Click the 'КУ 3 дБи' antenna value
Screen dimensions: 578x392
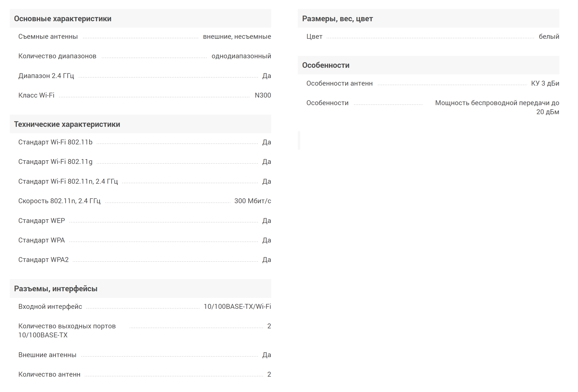click(545, 83)
